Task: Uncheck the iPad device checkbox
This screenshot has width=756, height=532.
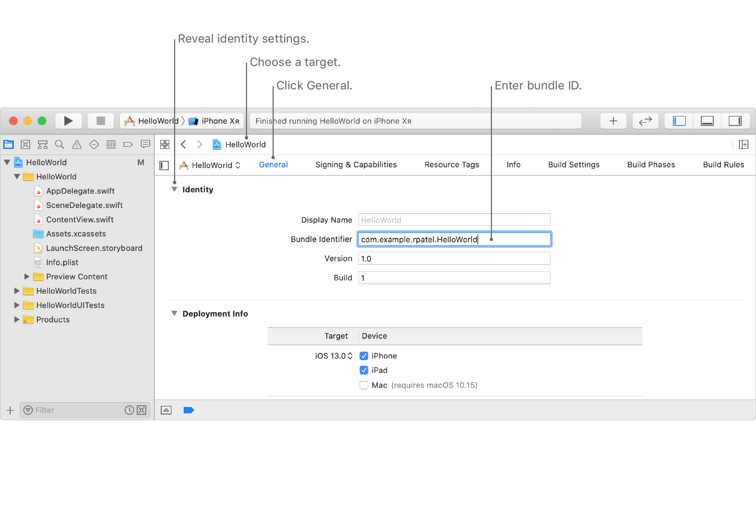Action: [x=364, y=370]
